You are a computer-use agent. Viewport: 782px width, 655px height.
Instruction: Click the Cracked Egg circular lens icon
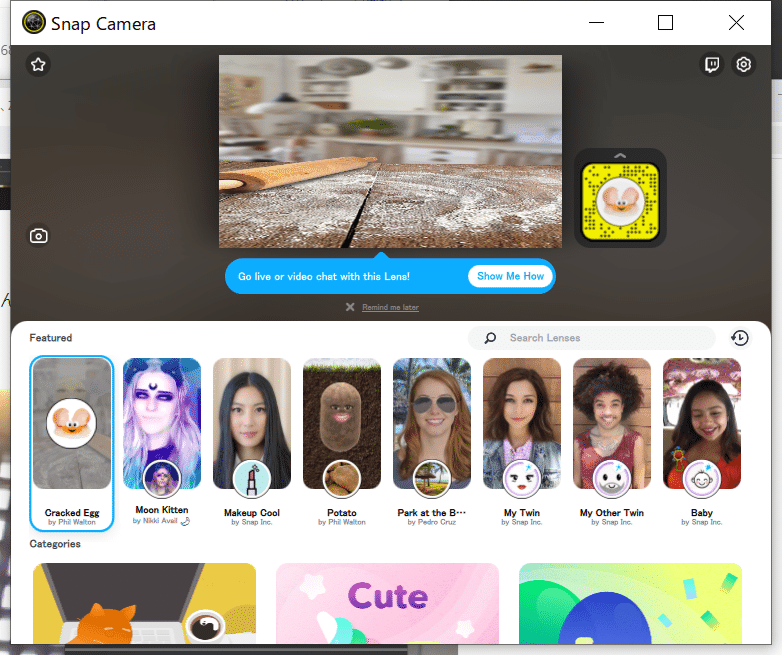[x=71, y=423]
